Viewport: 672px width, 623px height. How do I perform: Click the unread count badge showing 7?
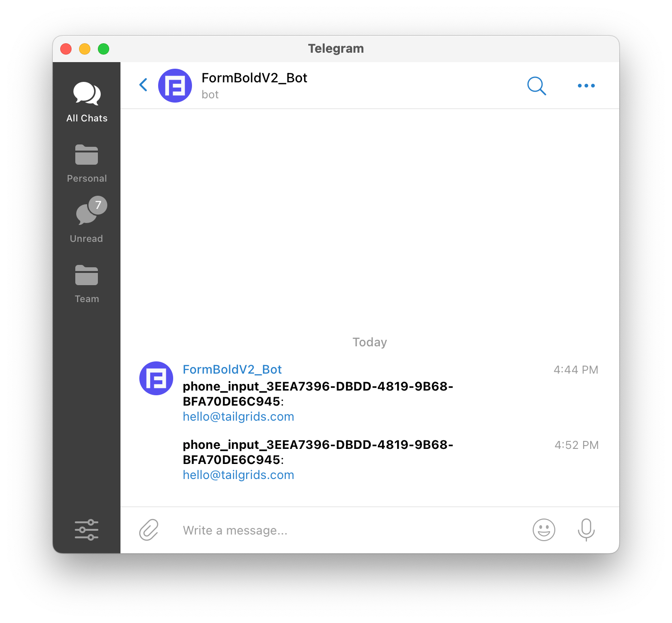tap(98, 205)
